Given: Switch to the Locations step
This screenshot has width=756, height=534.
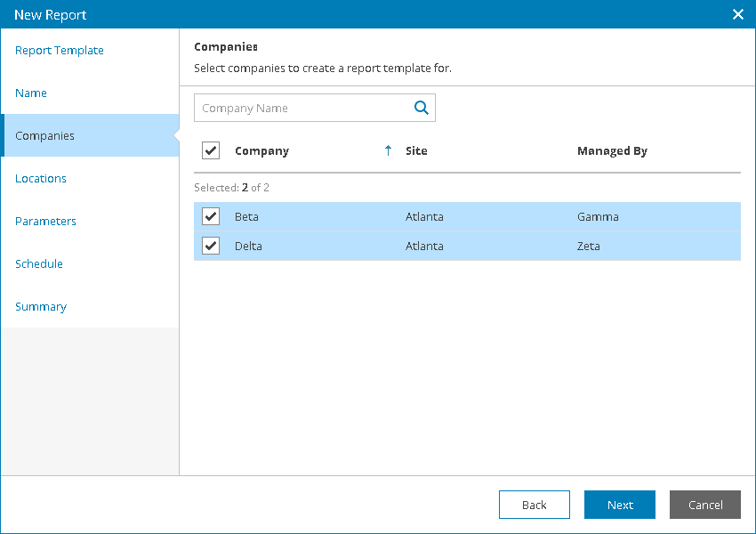Looking at the screenshot, I should (41, 179).
